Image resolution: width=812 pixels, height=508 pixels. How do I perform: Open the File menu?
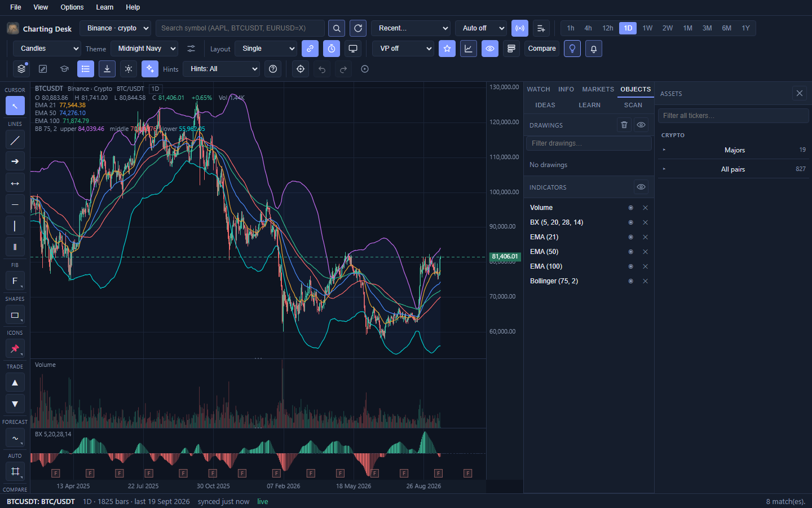point(16,7)
